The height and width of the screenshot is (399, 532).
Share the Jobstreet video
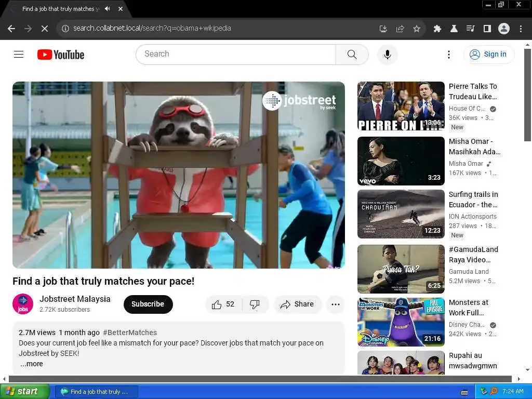pos(297,304)
